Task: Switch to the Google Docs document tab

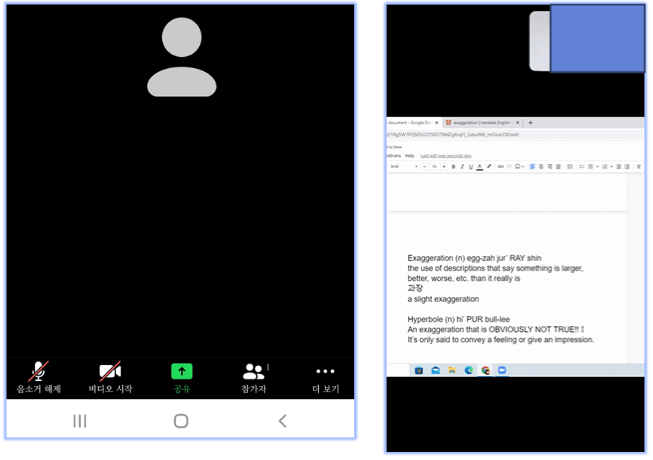Action: (x=410, y=123)
